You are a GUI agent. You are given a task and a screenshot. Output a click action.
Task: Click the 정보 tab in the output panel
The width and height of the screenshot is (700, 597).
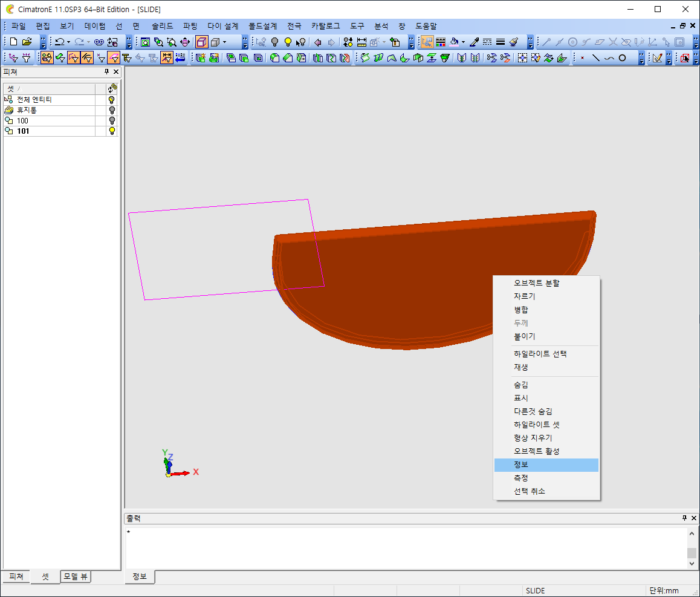click(x=139, y=576)
